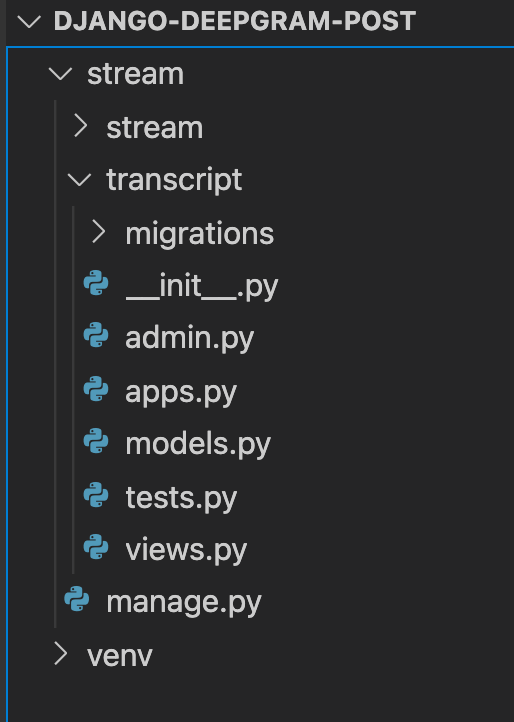
Task: Select the DJANGO-DEEPGRAM-POST header title
Action: (x=235, y=21)
